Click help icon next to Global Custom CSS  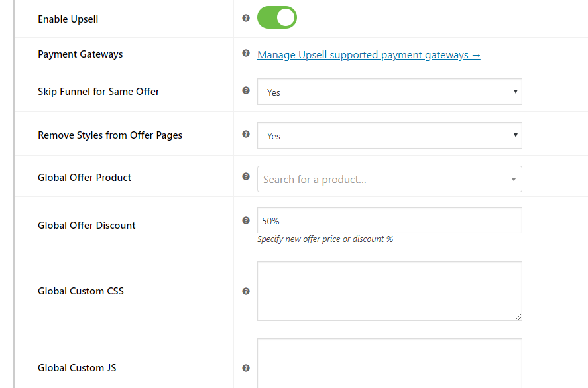coord(246,291)
